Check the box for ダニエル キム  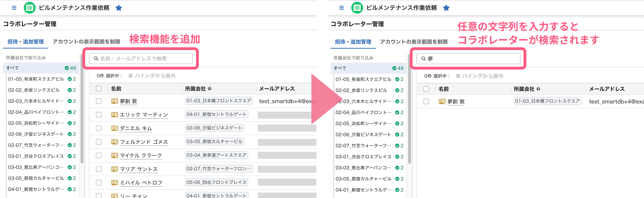(x=99, y=128)
